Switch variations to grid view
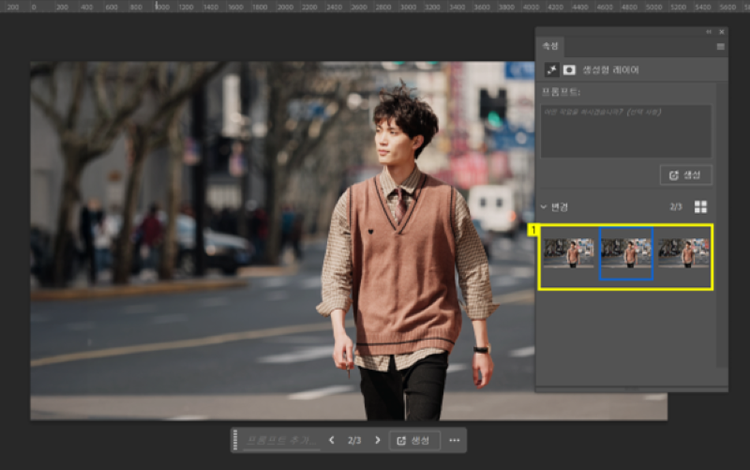The image size is (750, 470). pos(700,207)
